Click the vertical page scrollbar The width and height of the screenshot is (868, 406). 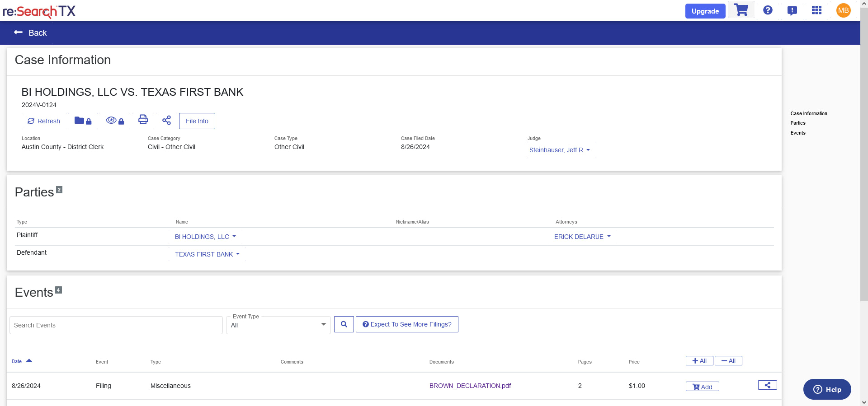click(x=864, y=154)
